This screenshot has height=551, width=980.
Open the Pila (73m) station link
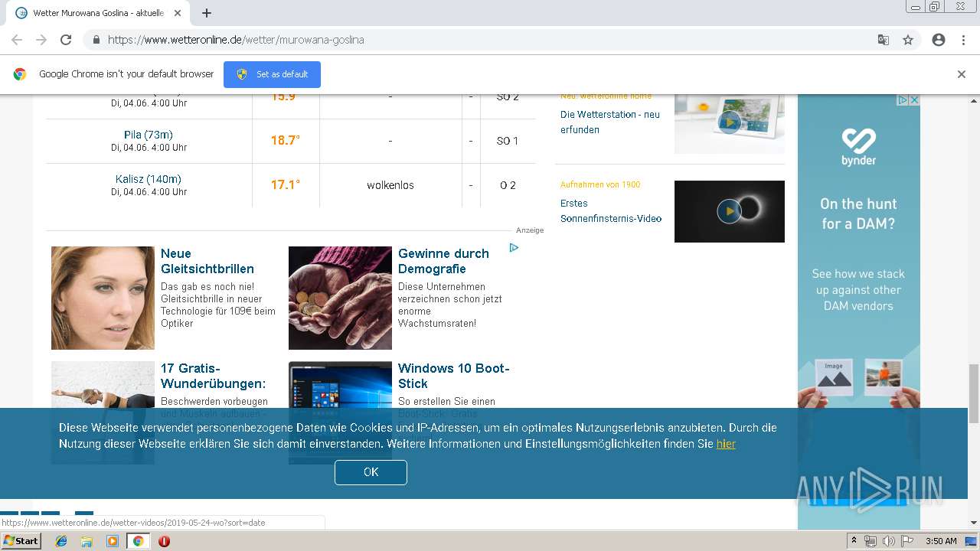click(149, 135)
